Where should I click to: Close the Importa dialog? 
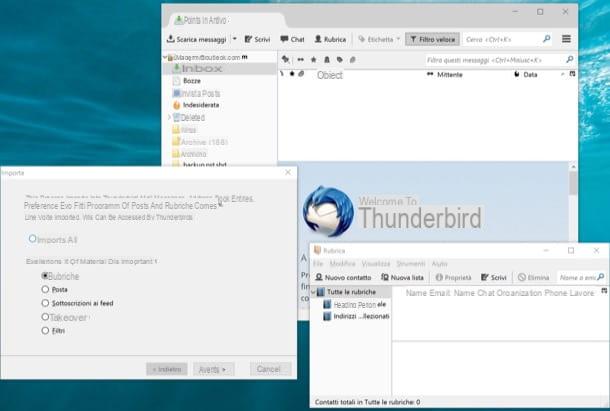(x=288, y=172)
